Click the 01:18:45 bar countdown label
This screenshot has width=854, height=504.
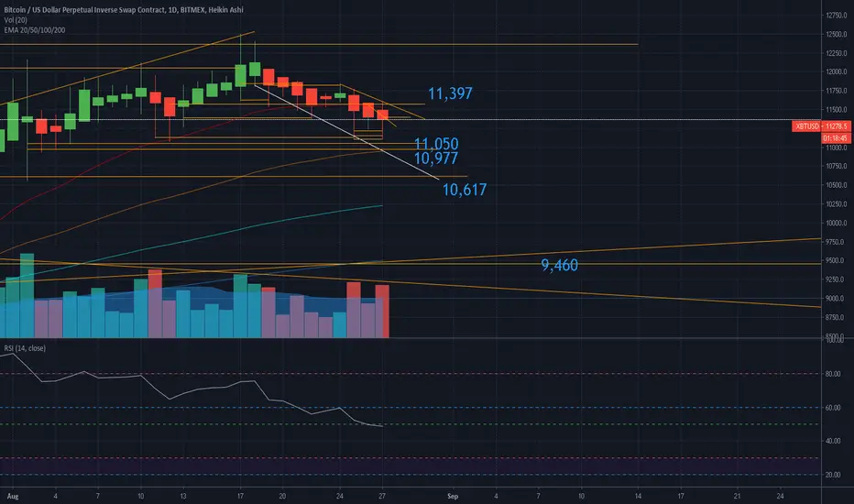point(836,138)
